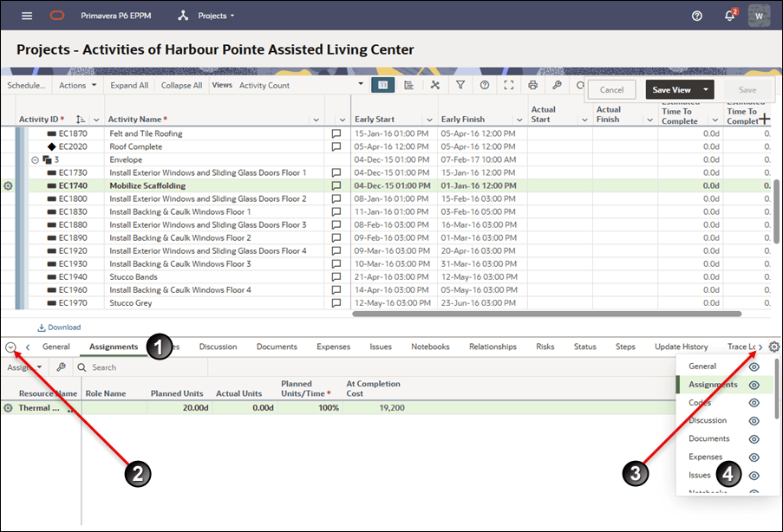
Task: Open the discussion icon for EC1870 row
Action: [336, 133]
